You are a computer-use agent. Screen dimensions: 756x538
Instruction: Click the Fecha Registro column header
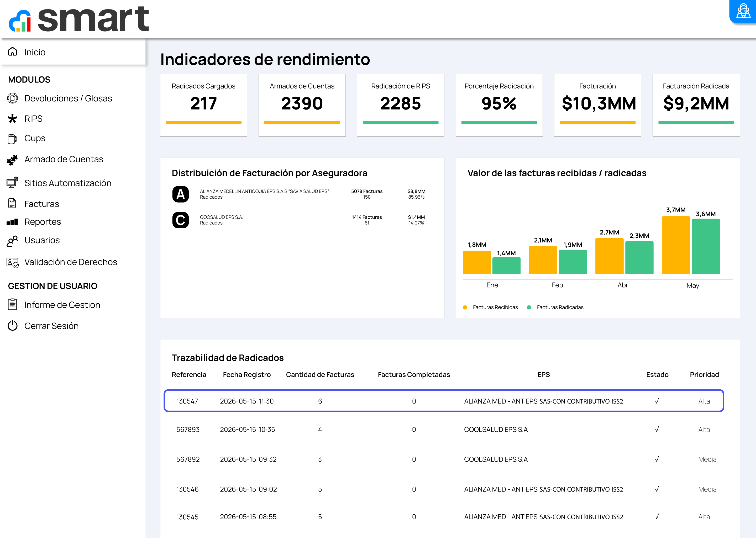pyautogui.click(x=246, y=375)
